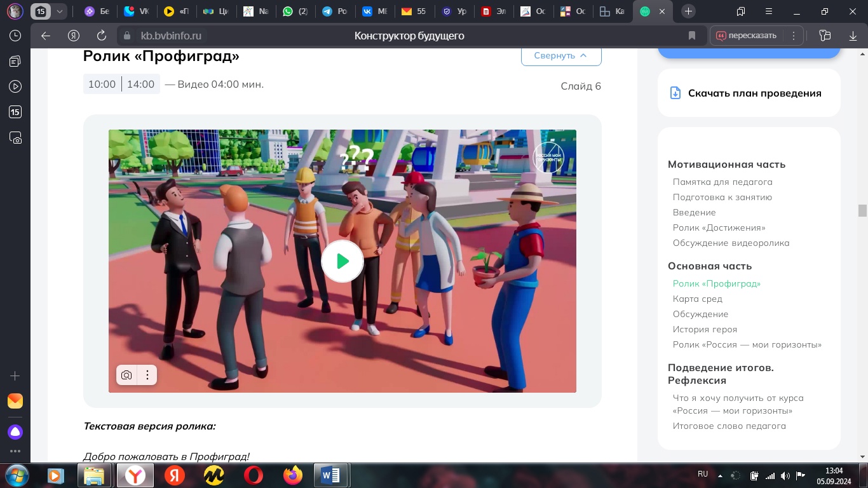Click the page vertical scrollbar thumb
Screen dimensions: 868x488
[x=862, y=210]
